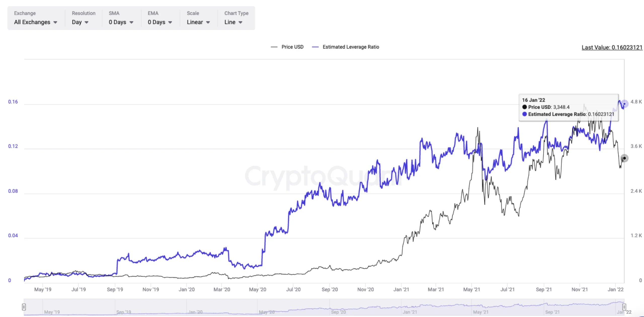The image size is (644, 317).
Task: Click the gray Price USD legend line icon
Action: pos(274,47)
